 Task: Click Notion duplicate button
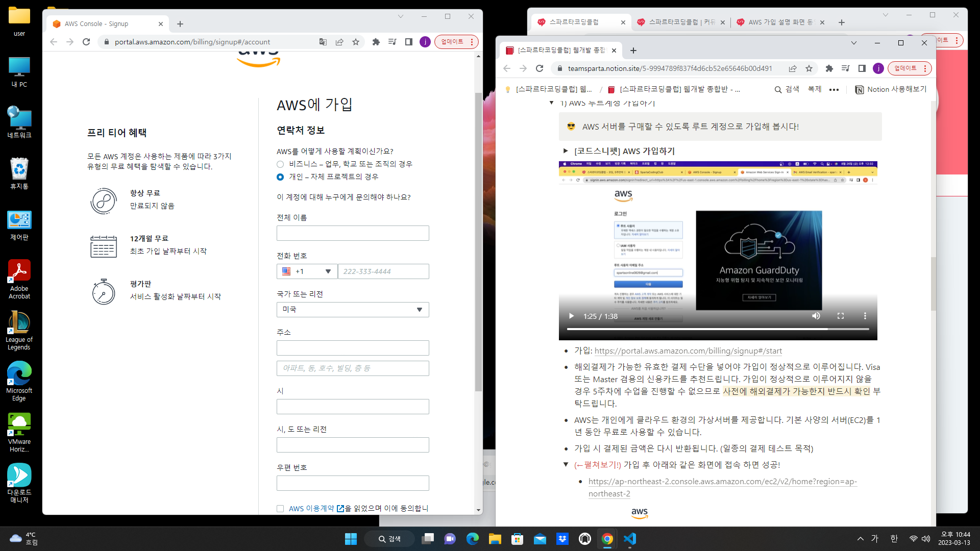click(815, 89)
